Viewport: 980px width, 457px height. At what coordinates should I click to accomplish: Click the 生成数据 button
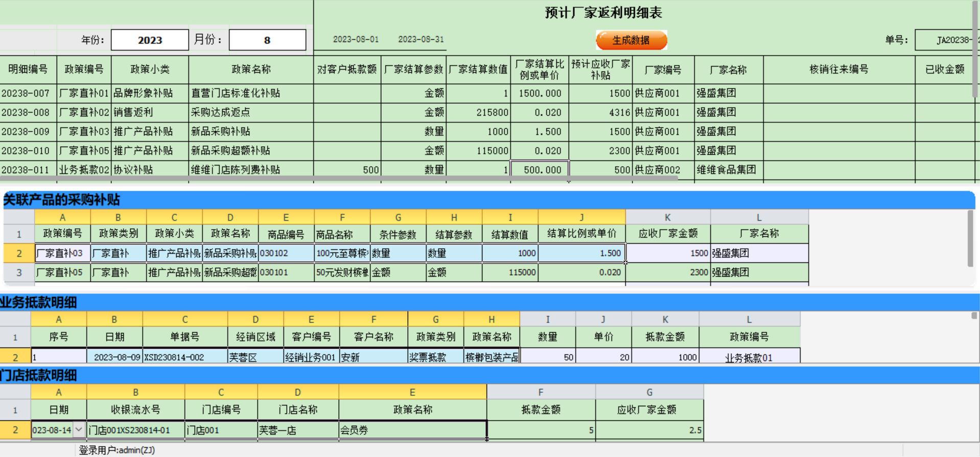pos(631,40)
